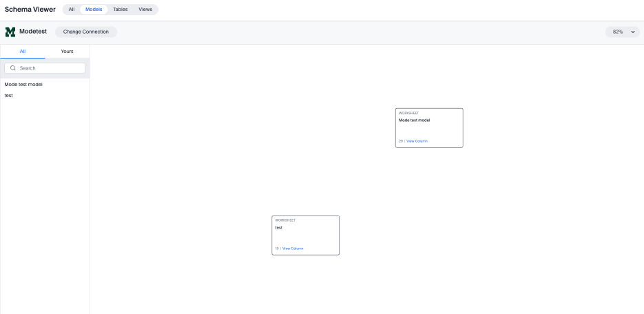Image resolution: width=644 pixels, height=314 pixels.
Task: Select the sidebar All tab above Search
Action: click(22, 51)
